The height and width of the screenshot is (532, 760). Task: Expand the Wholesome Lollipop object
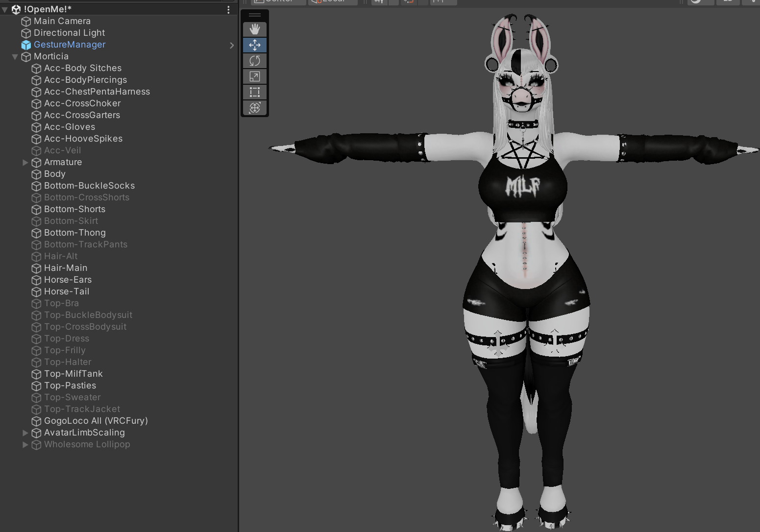coord(25,444)
